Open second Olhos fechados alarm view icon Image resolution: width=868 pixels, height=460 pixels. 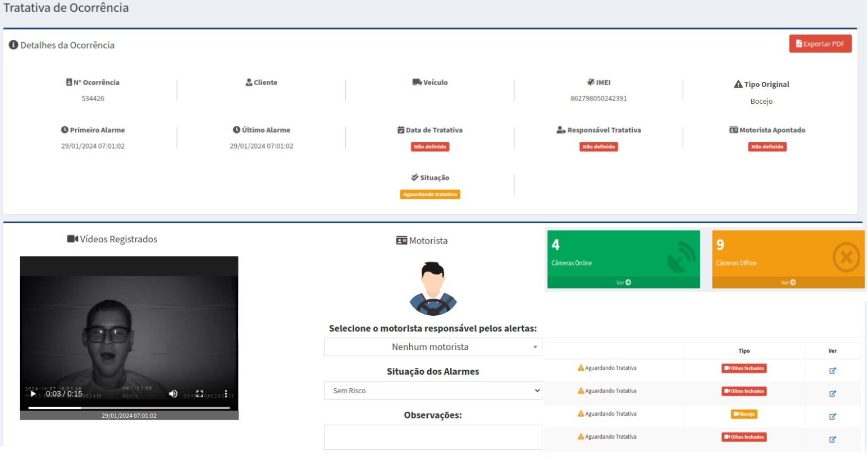[x=833, y=394]
